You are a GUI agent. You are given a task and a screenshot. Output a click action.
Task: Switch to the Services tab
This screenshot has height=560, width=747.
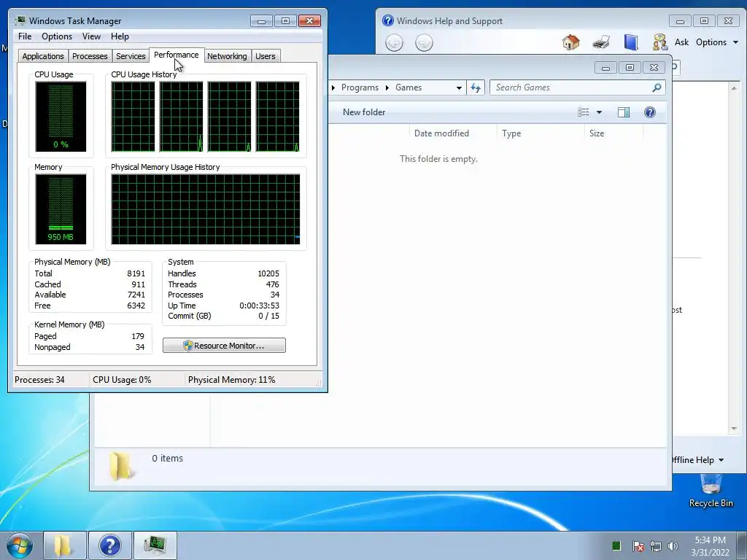click(x=131, y=56)
